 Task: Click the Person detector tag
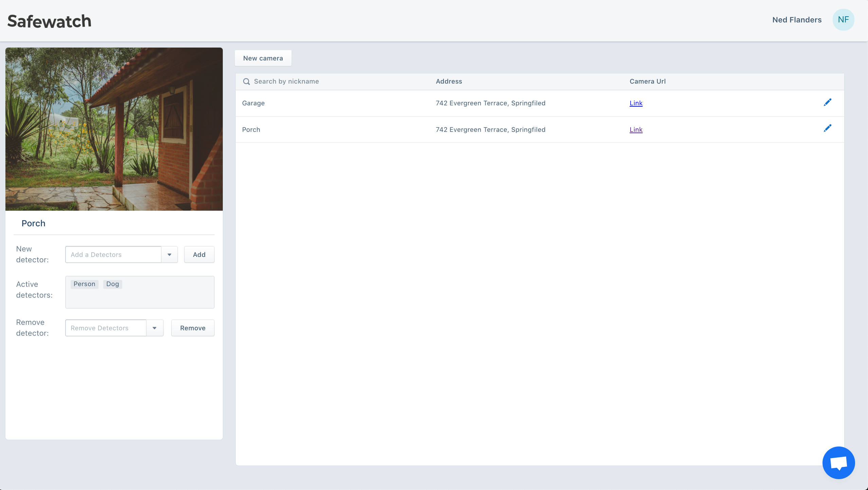point(84,284)
